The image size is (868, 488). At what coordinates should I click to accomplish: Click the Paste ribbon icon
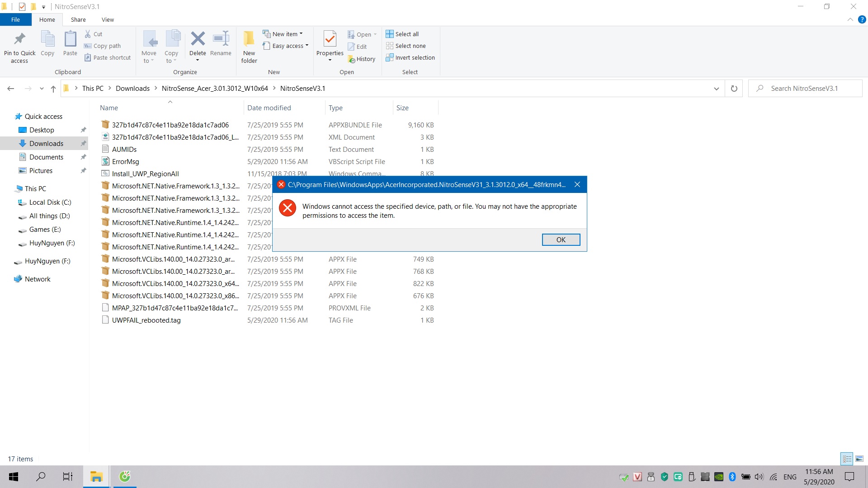coord(70,39)
